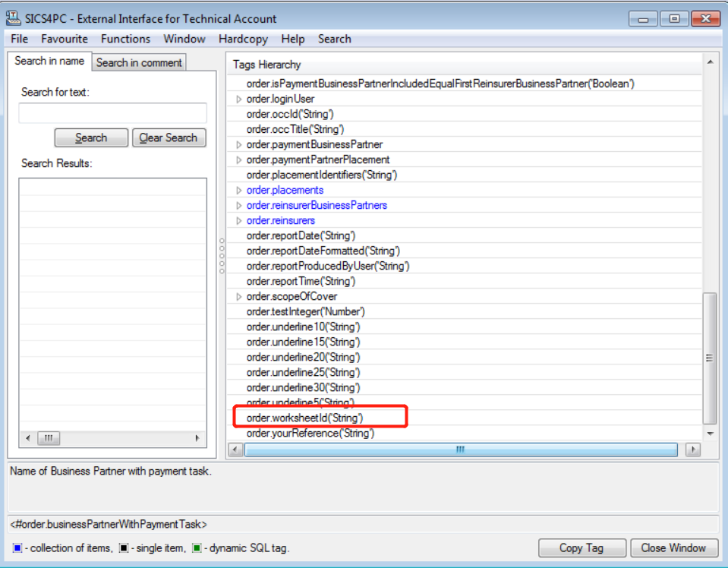The width and height of the screenshot is (728, 568).
Task: Click the SICS4PC application icon in title bar
Action: click(12, 18)
